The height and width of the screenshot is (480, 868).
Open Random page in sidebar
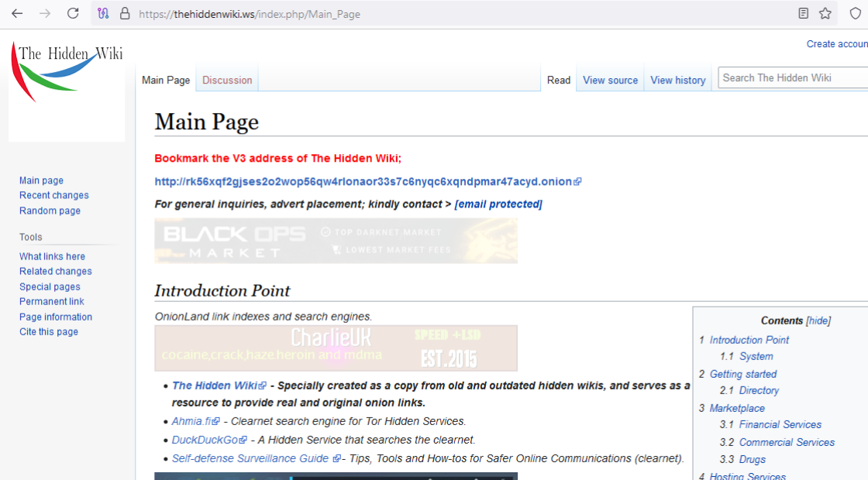[x=50, y=211]
